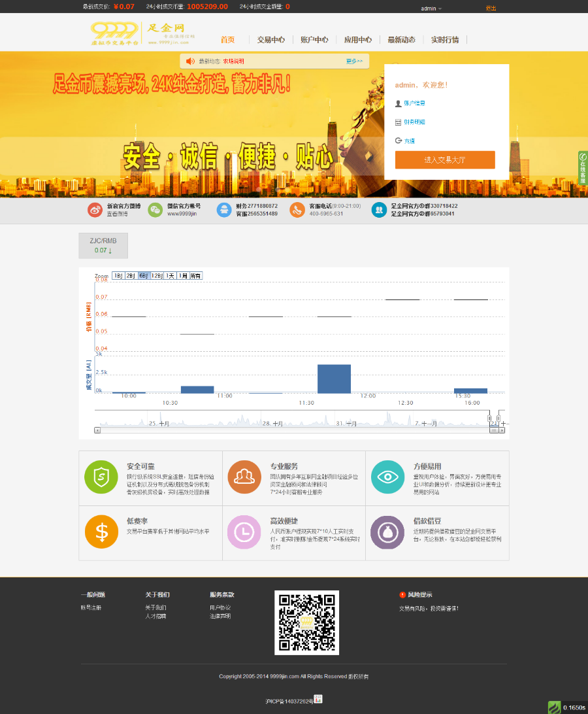Select the ZJC/RMB market tab
Viewport: 588px width, 714px height.
pyautogui.click(x=103, y=245)
